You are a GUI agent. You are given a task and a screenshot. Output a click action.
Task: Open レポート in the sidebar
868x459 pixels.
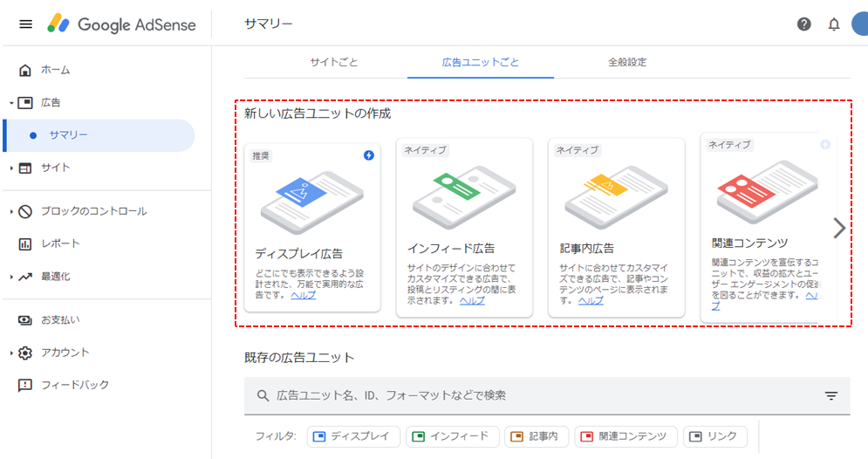tap(60, 243)
